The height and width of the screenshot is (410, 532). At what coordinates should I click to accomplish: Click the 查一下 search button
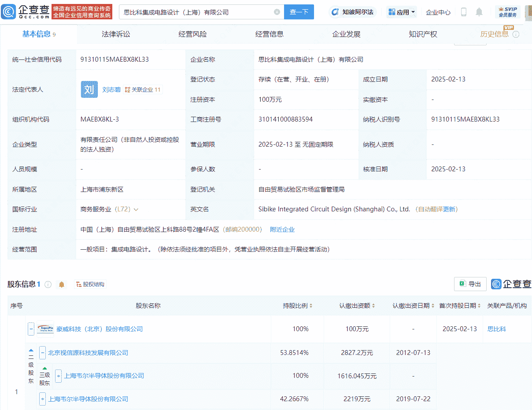point(299,12)
